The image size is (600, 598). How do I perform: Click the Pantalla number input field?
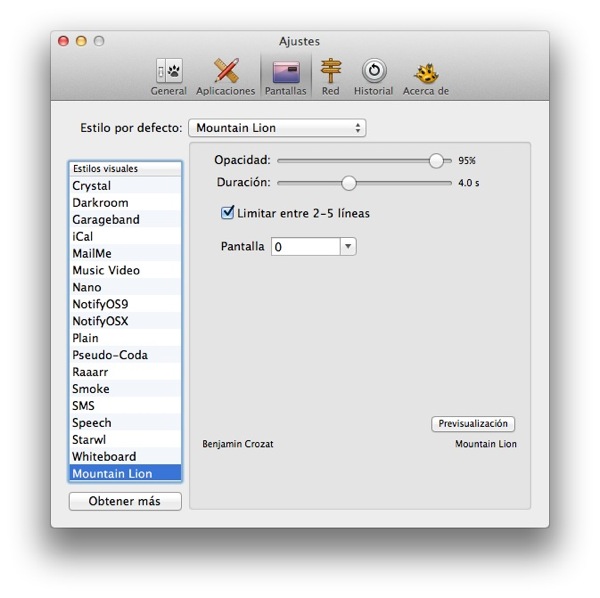pyautogui.click(x=305, y=246)
